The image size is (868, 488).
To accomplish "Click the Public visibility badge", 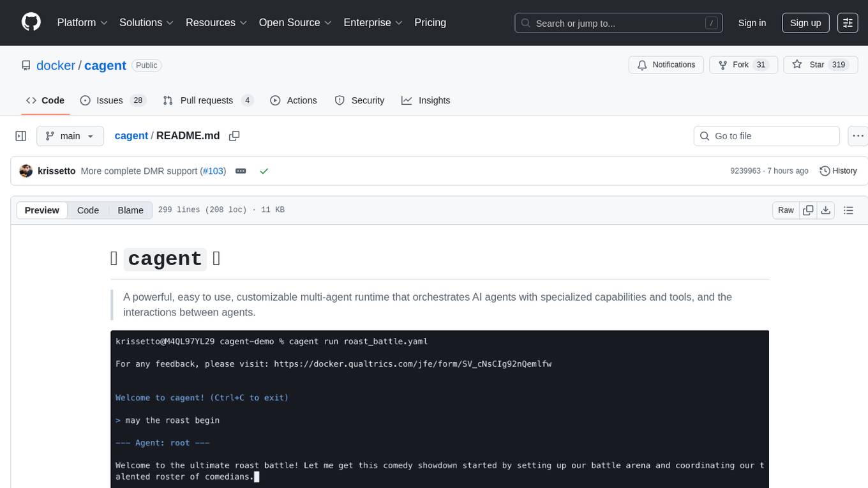I will 147,65.
